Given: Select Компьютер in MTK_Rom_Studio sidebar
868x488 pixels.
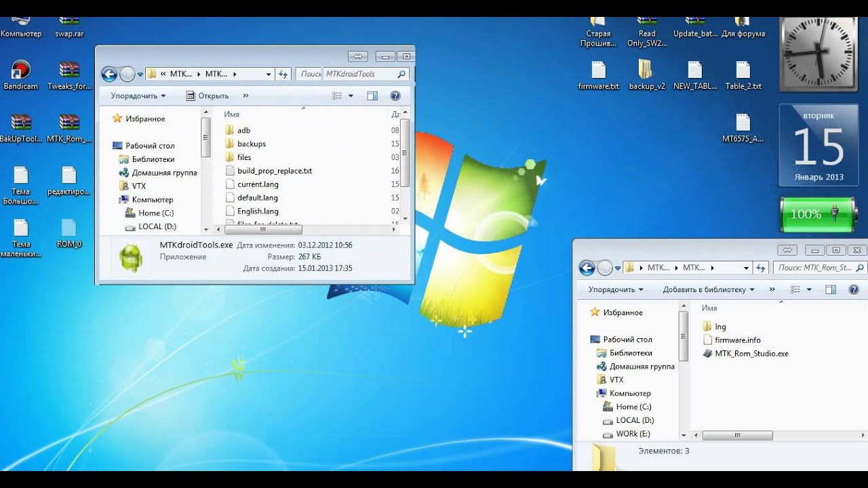Looking at the screenshot, I should (623, 393).
